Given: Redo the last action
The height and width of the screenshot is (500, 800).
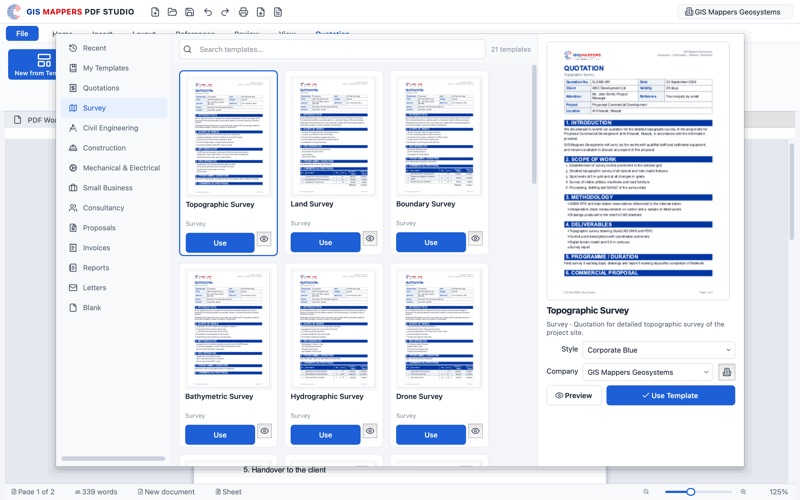Looking at the screenshot, I should tap(224, 12).
